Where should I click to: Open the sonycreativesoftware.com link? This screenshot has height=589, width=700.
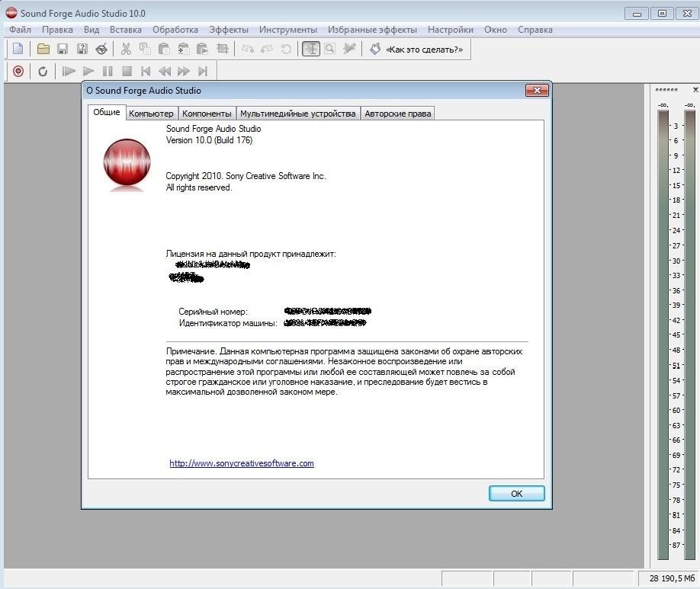pyautogui.click(x=242, y=463)
